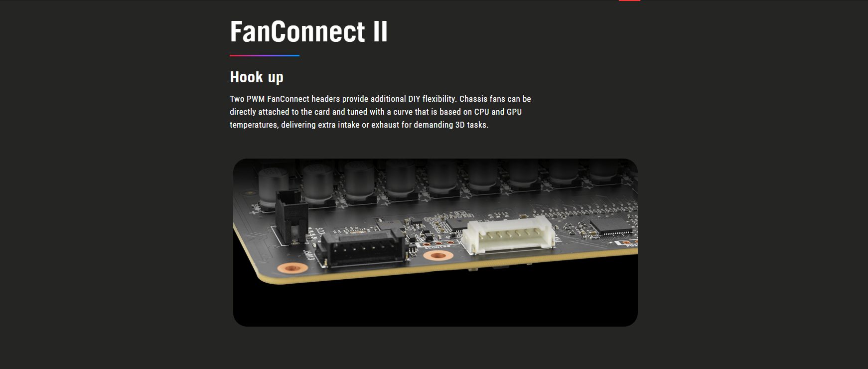The width and height of the screenshot is (868, 369).
Task: Click the copper screw hole between the two headers
Action: 438,256
